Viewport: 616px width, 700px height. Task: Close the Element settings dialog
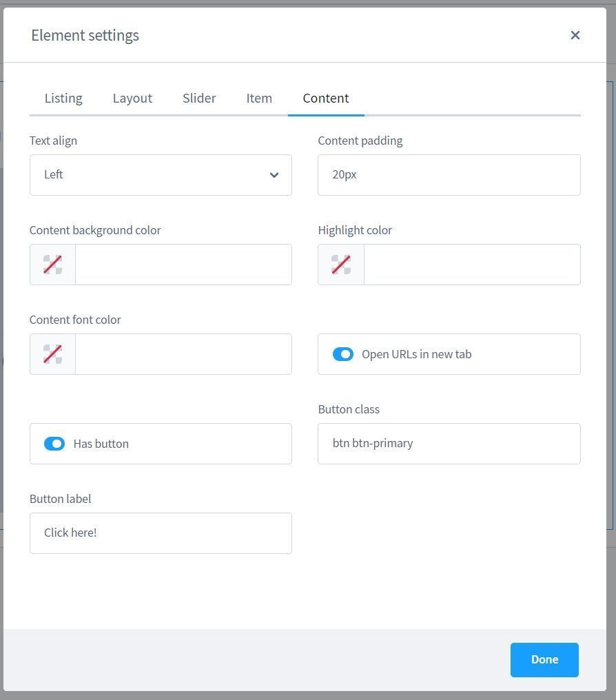coord(575,35)
